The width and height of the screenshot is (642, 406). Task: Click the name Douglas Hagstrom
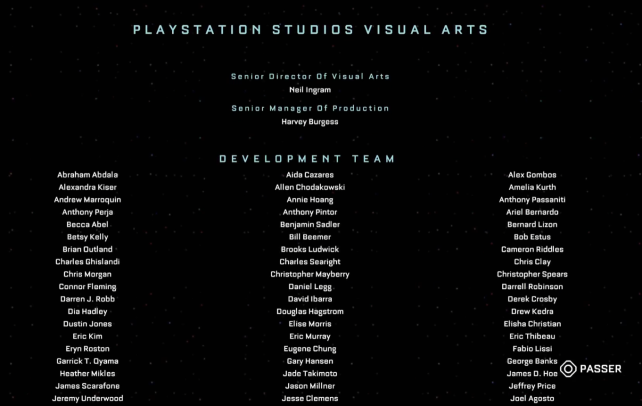[310, 311]
